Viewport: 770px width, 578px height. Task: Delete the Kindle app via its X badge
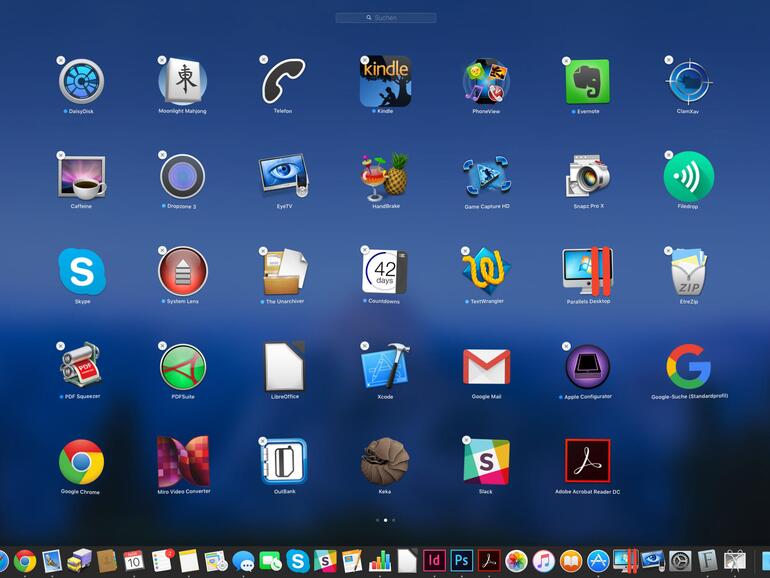point(364,60)
